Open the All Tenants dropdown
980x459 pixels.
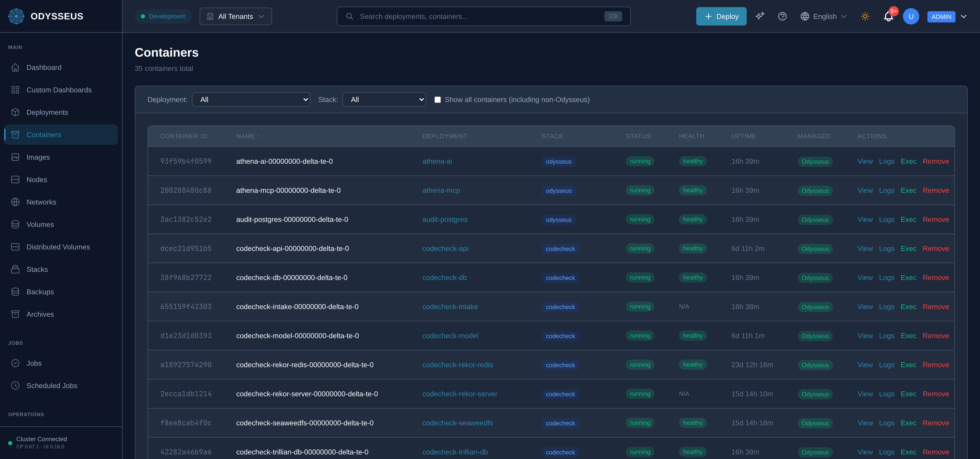tap(236, 16)
